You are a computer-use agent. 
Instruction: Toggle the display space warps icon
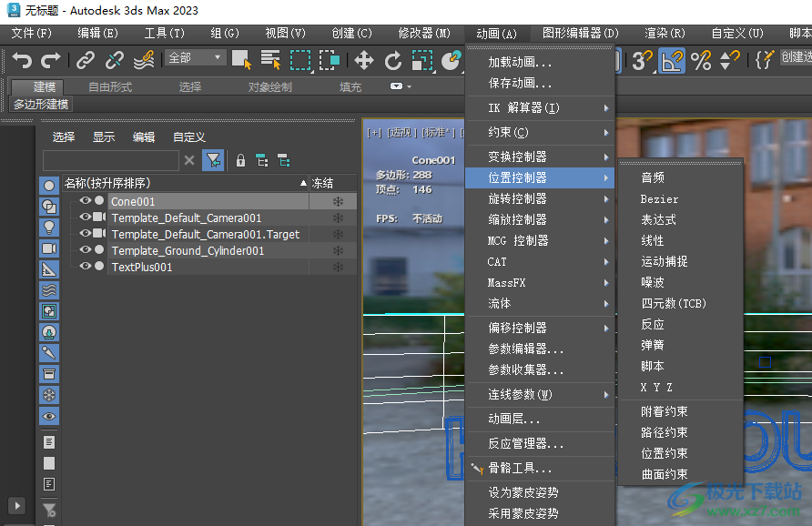coord(49,290)
